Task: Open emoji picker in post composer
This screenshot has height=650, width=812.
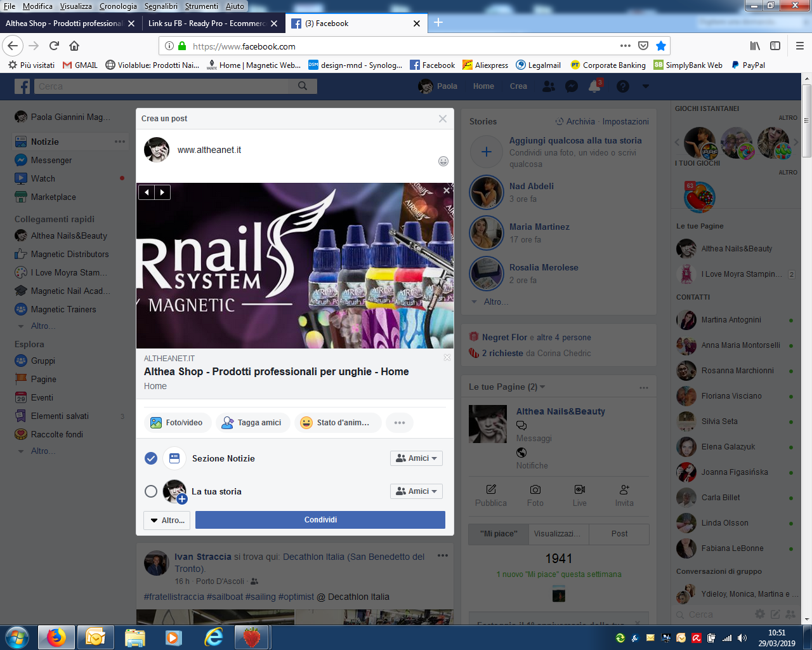Action: click(x=443, y=161)
